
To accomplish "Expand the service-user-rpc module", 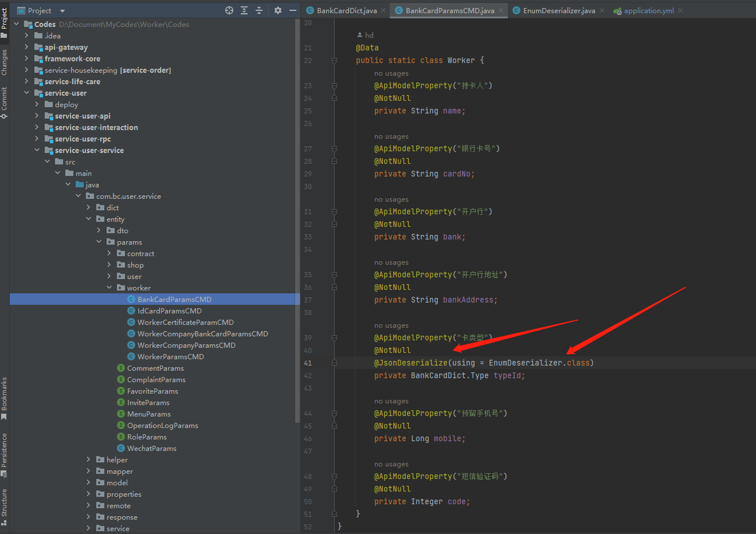I will point(37,139).
